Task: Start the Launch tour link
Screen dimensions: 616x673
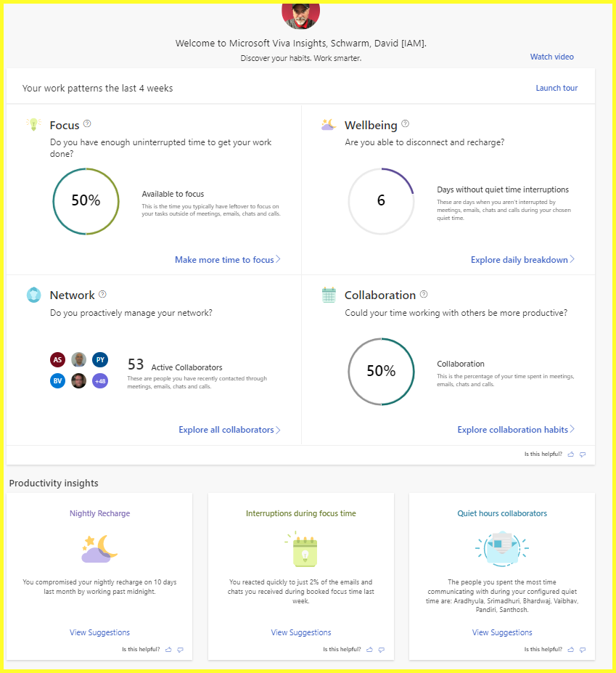Action: coord(557,88)
